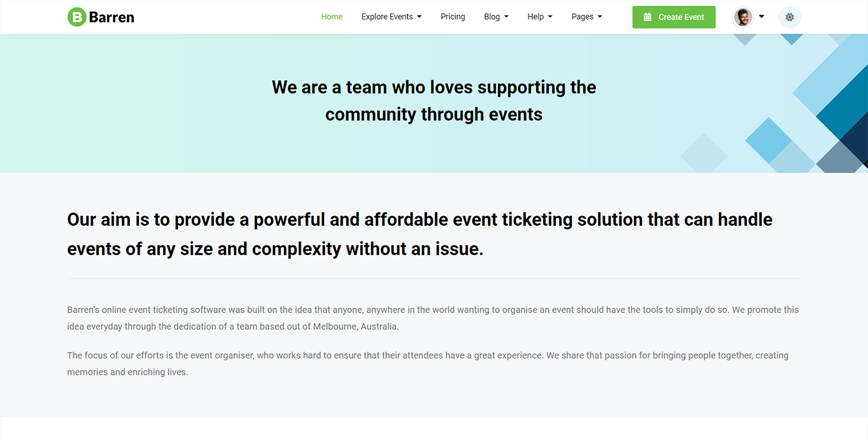
Task: Click the Barren brand name text
Action: click(x=111, y=17)
